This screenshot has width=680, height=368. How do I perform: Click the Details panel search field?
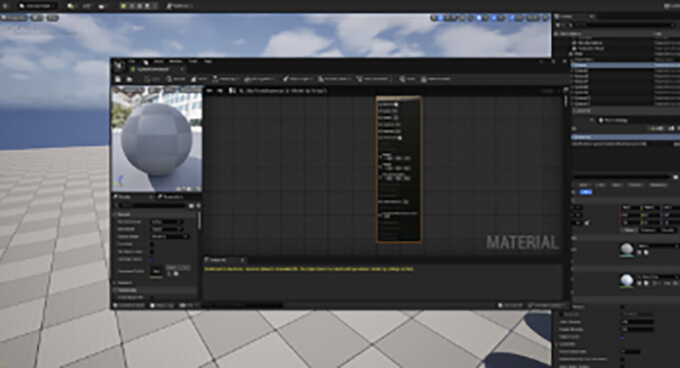pos(152,205)
